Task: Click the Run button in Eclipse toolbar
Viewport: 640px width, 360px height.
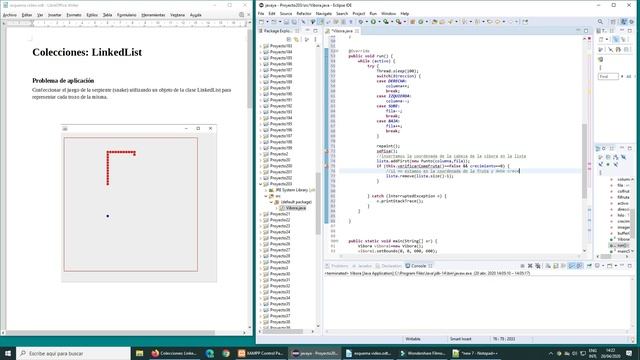Action: pyautogui.click(x=373, y=22)
